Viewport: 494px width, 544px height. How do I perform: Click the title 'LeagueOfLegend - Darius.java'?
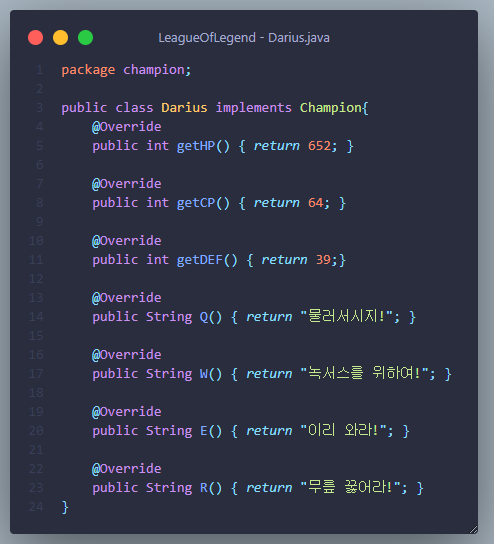click(x=244, y=37)
